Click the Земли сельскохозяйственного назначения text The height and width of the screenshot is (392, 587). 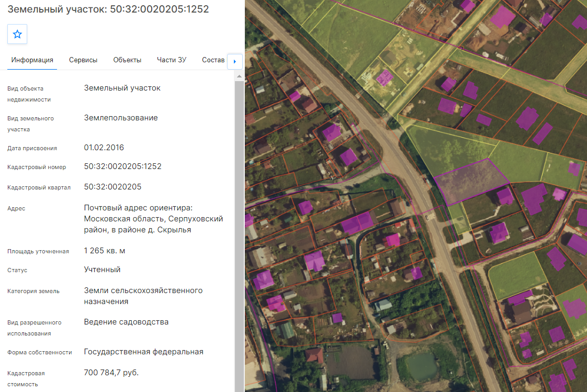(x=143, y=296)
